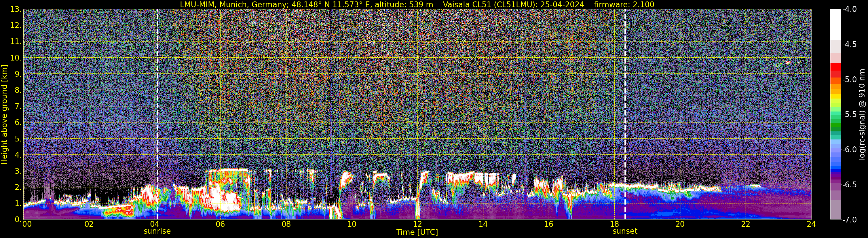Click the '4.' height axis tick label
This screenshot has width=868, height=238.
click(x=18, y=155)
